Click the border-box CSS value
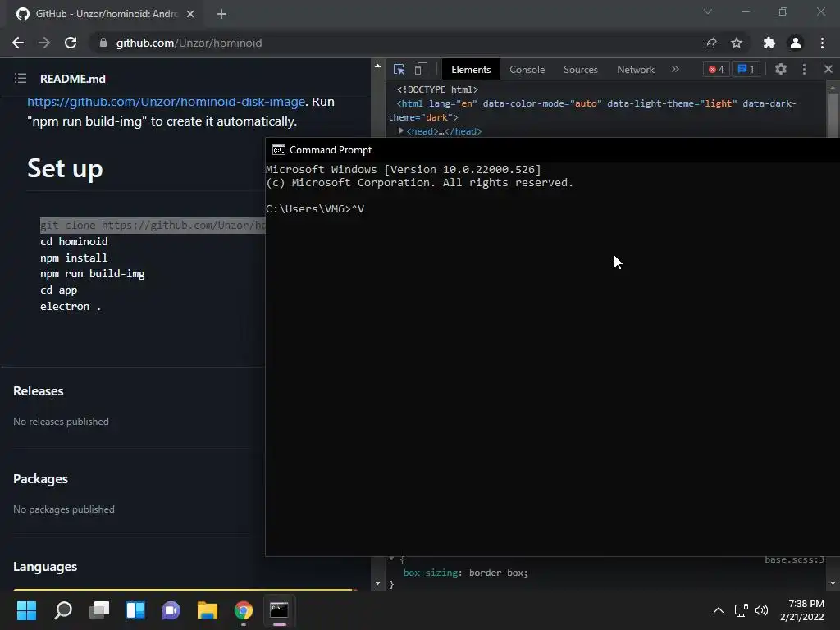 pos(497,573)
